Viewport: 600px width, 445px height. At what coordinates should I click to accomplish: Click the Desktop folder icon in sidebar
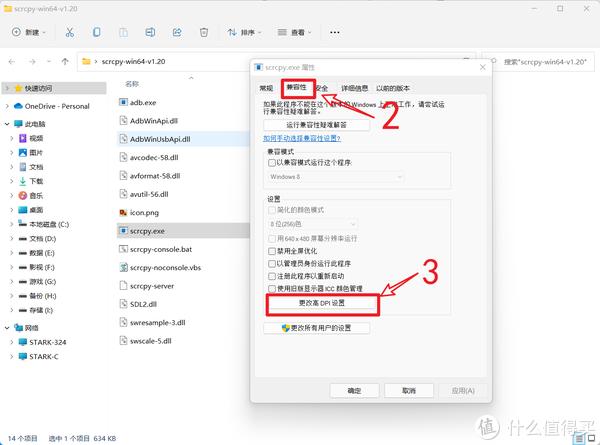pyautogui.click(x=23, y=210)
